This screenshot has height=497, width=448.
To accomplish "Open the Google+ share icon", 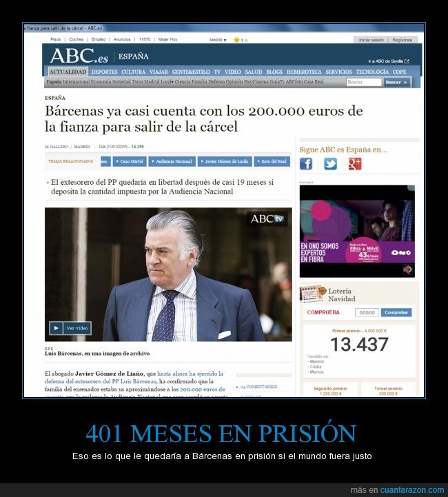I will [x=355, y=164].
